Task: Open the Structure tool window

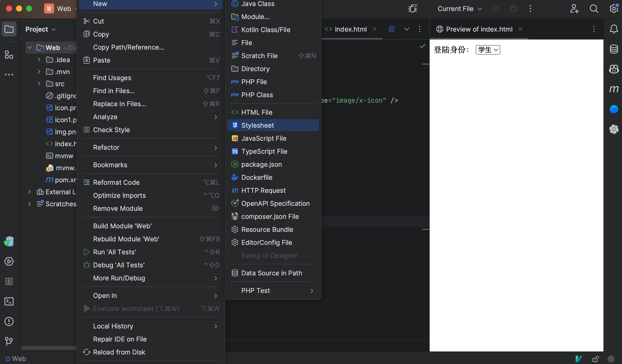Action: pos(9,55)
